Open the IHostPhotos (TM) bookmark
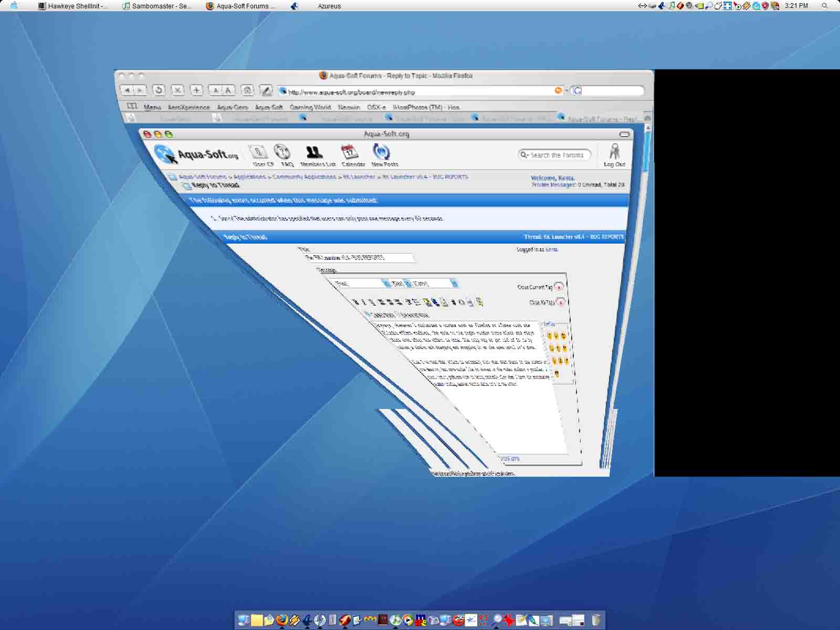This screenshot has width=840, height=630. pos(426,107)
